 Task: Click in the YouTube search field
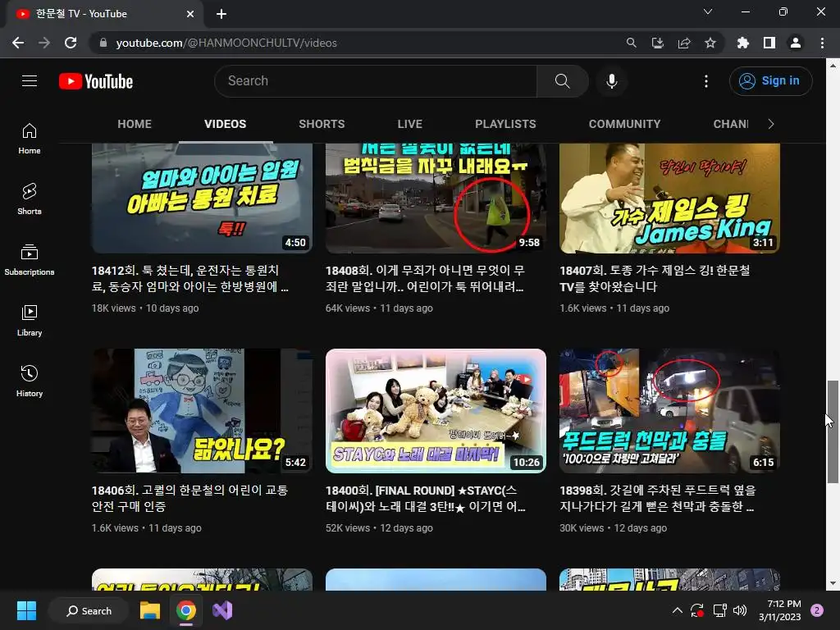click(376, 81)
